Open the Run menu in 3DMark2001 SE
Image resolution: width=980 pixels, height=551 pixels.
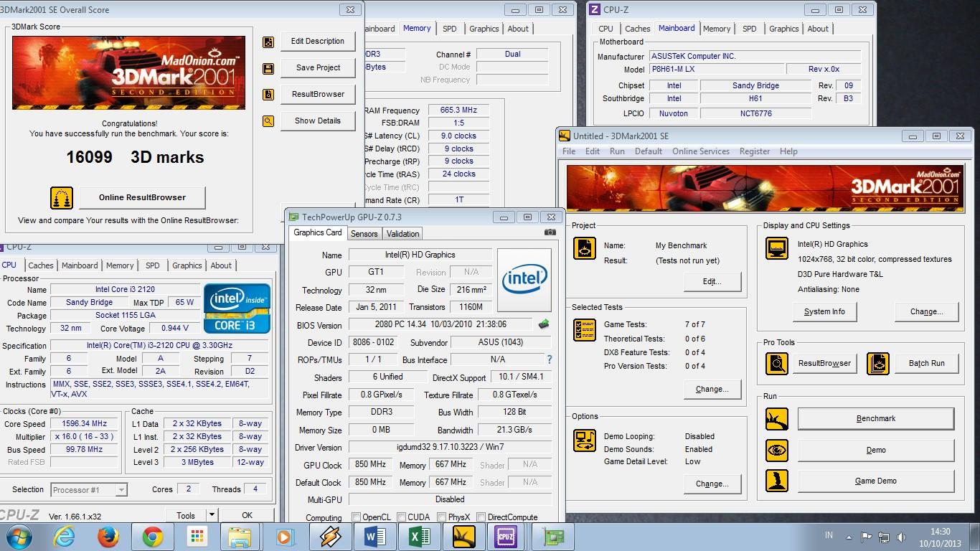(x=617, y=151)
